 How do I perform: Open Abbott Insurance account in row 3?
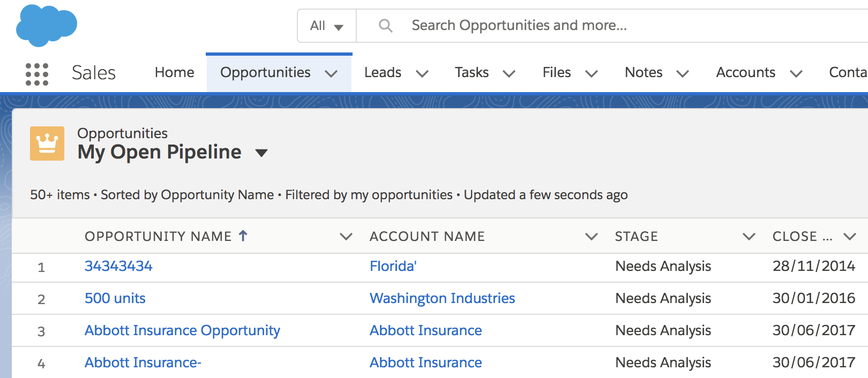click(426, 330)
